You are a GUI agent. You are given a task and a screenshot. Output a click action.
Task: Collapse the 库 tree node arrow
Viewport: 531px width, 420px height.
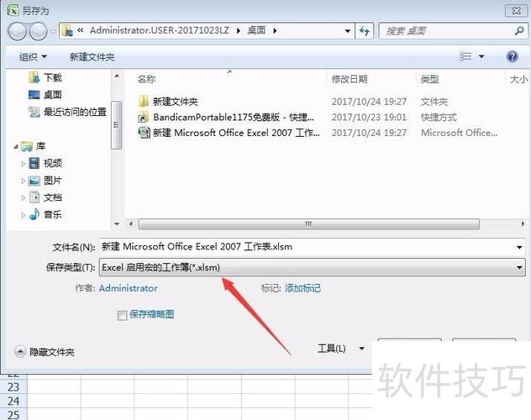pos(16,146)
